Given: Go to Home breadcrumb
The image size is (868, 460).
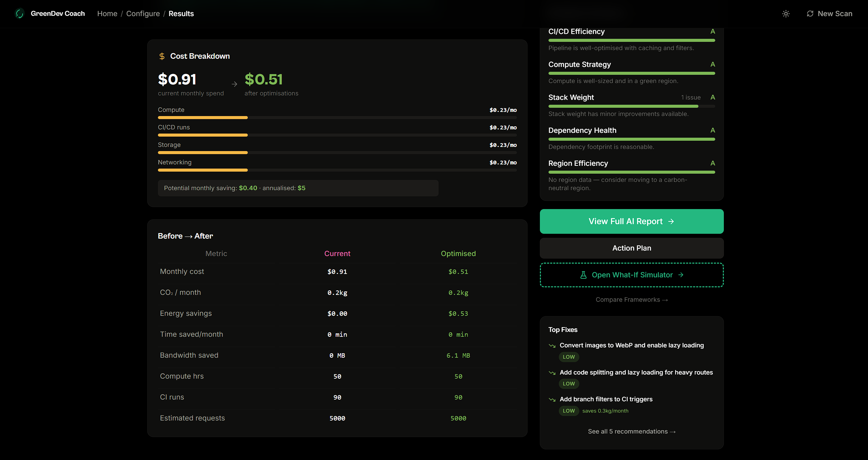Looking at the screenshot, I should tap(107, 14).
